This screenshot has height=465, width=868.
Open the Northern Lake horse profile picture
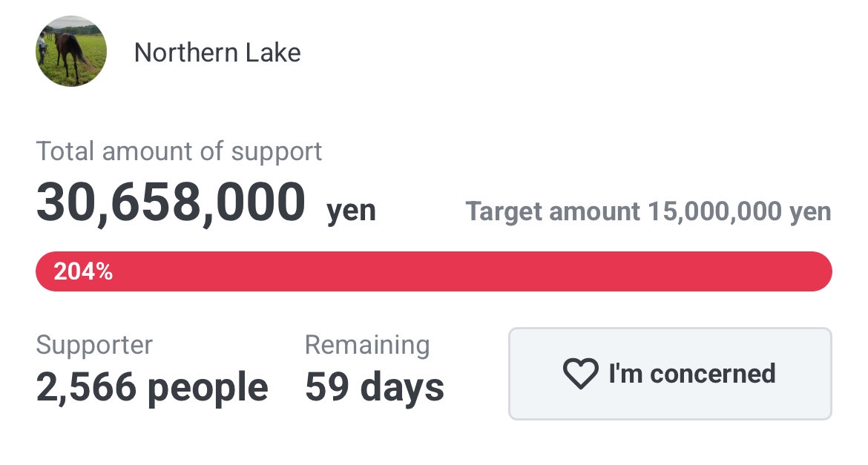click(71, 51)
